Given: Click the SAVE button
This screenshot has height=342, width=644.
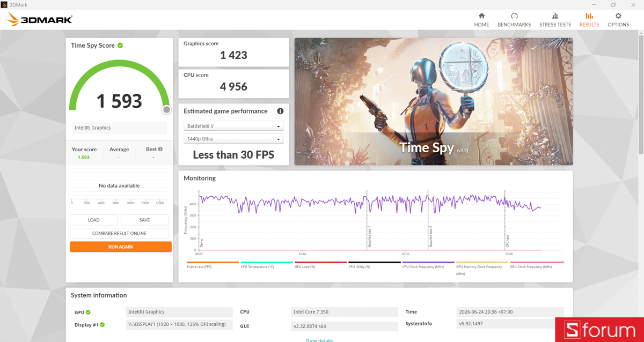Looking at the screenshot, I should 144,220.
